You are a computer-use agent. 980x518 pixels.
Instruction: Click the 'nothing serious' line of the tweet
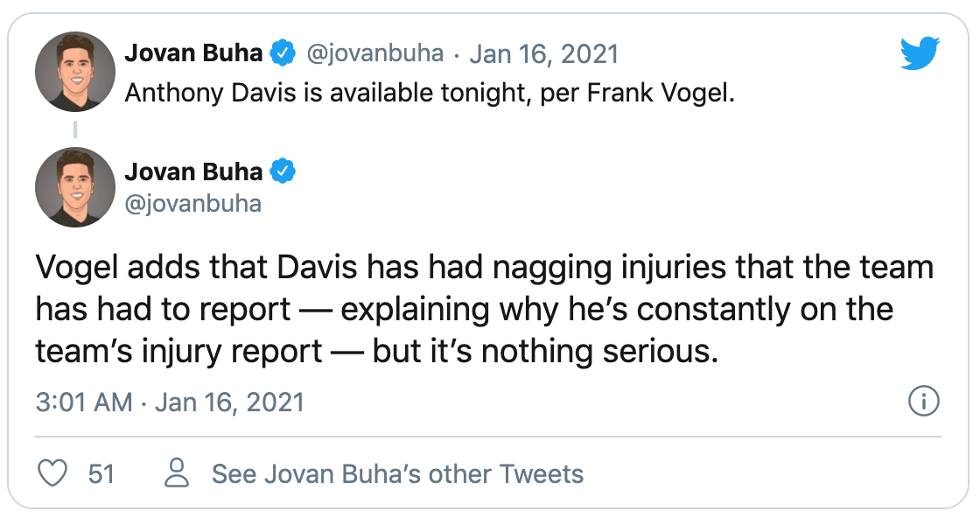(x=377, y=351)
